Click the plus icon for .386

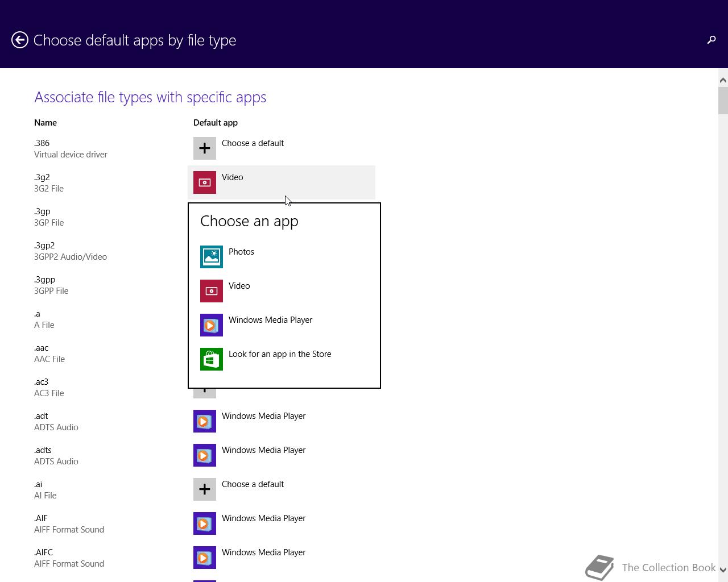pos(205,148)
